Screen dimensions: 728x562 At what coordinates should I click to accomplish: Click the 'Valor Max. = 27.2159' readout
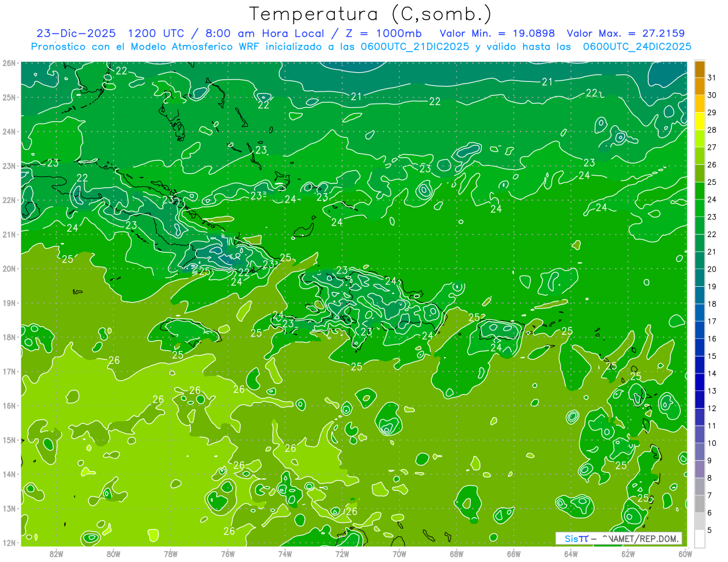point(625,33)
